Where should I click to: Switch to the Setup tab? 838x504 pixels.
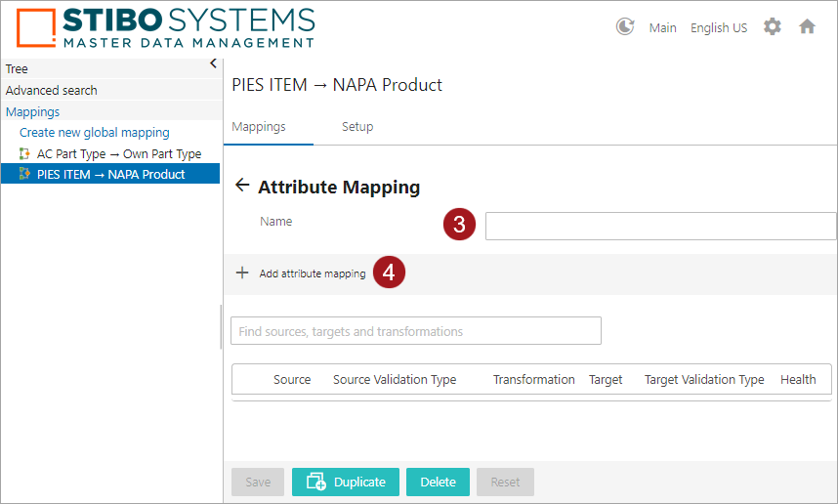pyautogui.click(x=357, y=127)
